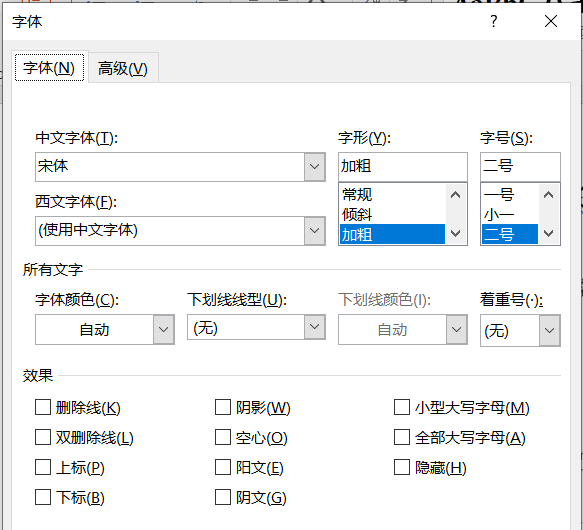This screenshot has width=583, height=530.
Task: Enable the 上标(P) checkbox
Action: pyautogui.click(x=43, y=468)
